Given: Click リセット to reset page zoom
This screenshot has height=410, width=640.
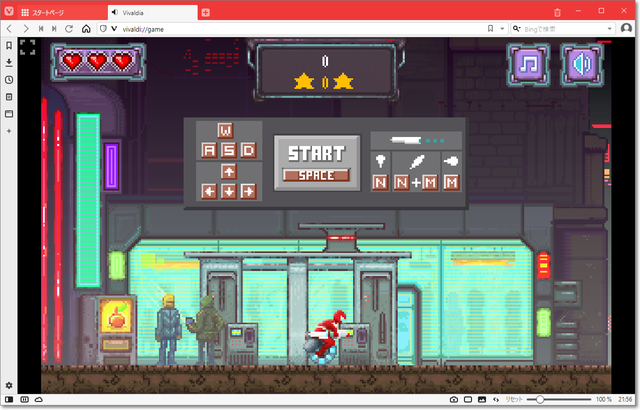Looking at the screenshot, I should tap(512, 399).
